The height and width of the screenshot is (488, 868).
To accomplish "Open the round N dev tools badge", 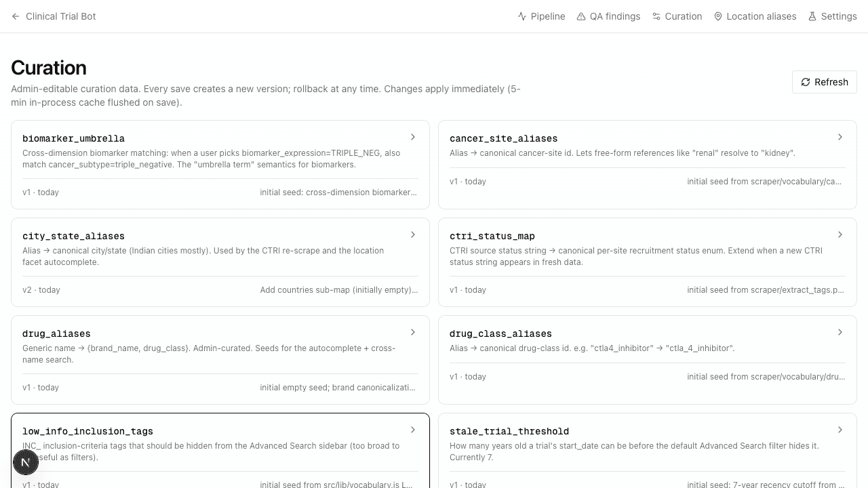I will [x=26, y=463].
